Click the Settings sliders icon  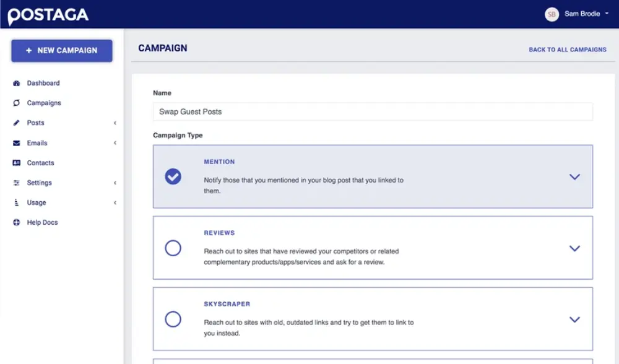(17, 183)
